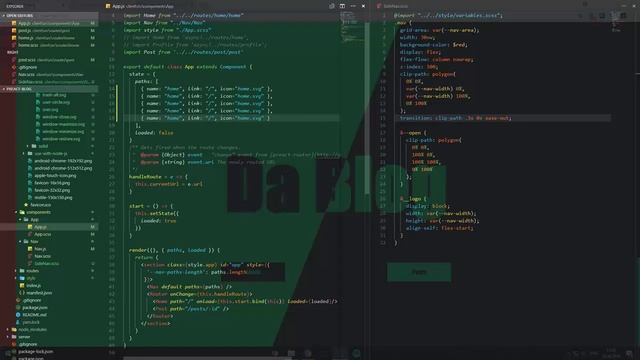This screenshot has width=640, height=360.
Task: Expand the use-with-node-js folder
Action: click(x=51, y=153)
